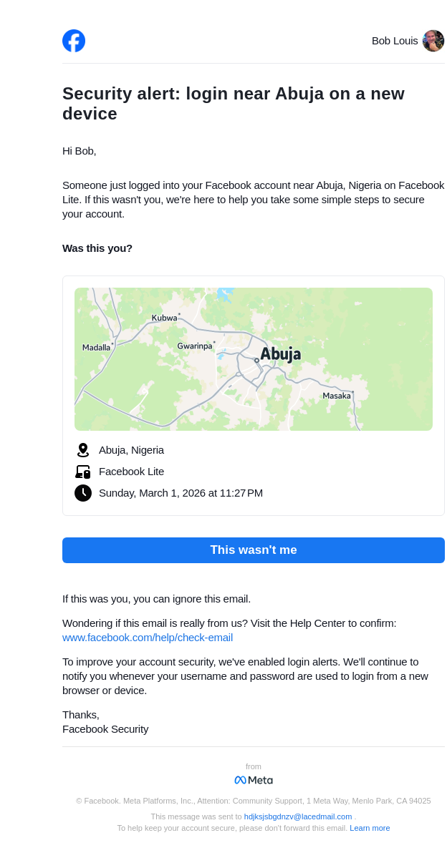Click the Meta logo in footer

pyautogui.click(x=254, y=780)
